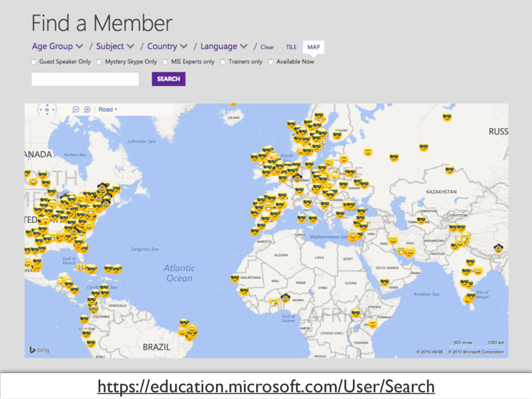Click the N compass reset control

pos(47,110)
